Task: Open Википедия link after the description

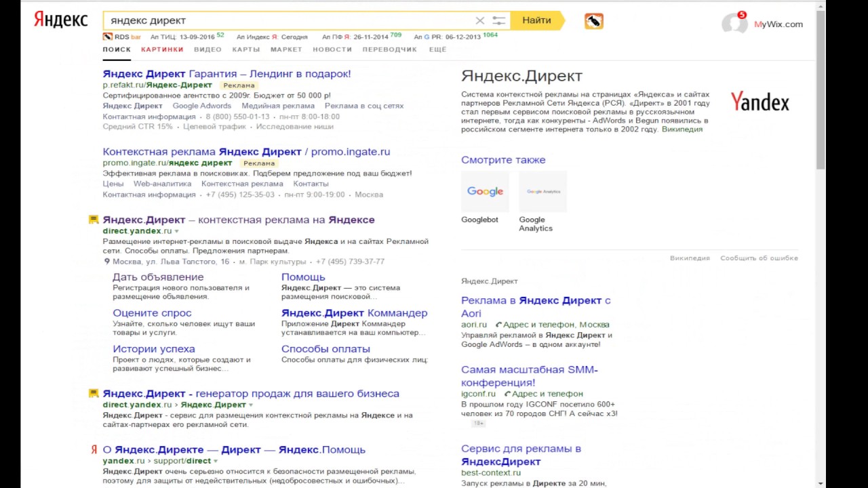Action: coord(682,129)
